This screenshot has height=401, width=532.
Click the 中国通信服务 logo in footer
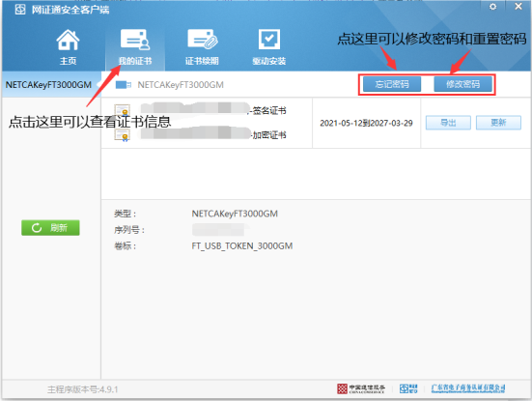361,388
